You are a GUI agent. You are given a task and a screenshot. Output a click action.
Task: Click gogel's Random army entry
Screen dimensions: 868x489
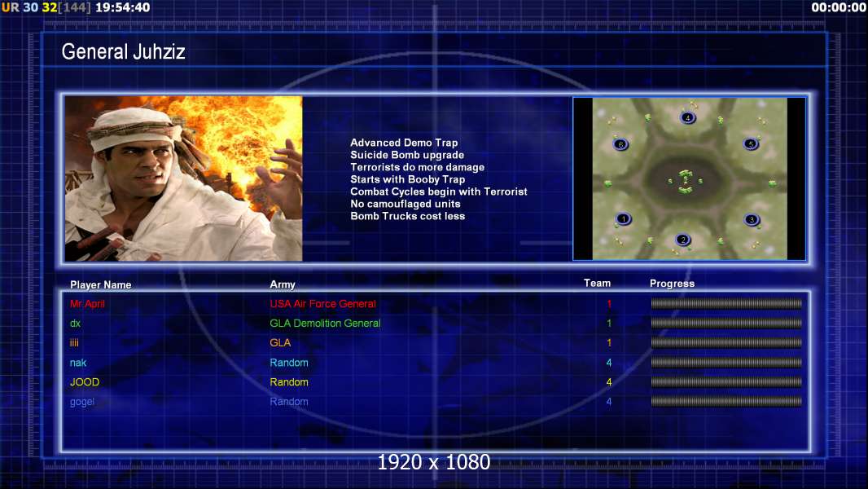pos(289,402)
